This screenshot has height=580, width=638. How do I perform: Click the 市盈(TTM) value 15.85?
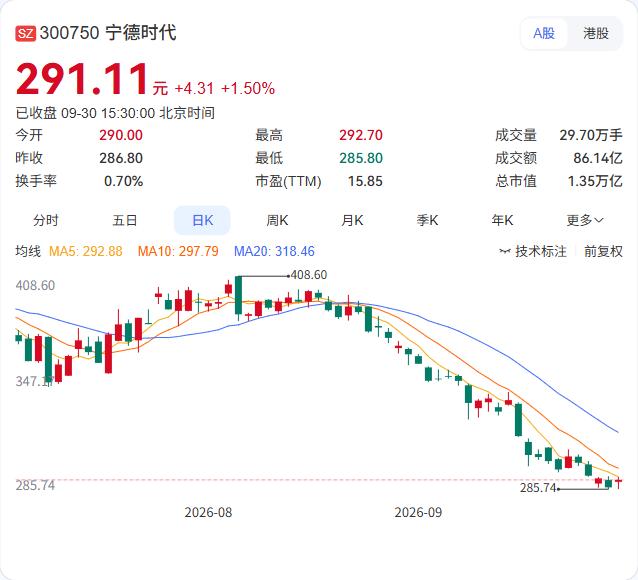tap(365, 181)
